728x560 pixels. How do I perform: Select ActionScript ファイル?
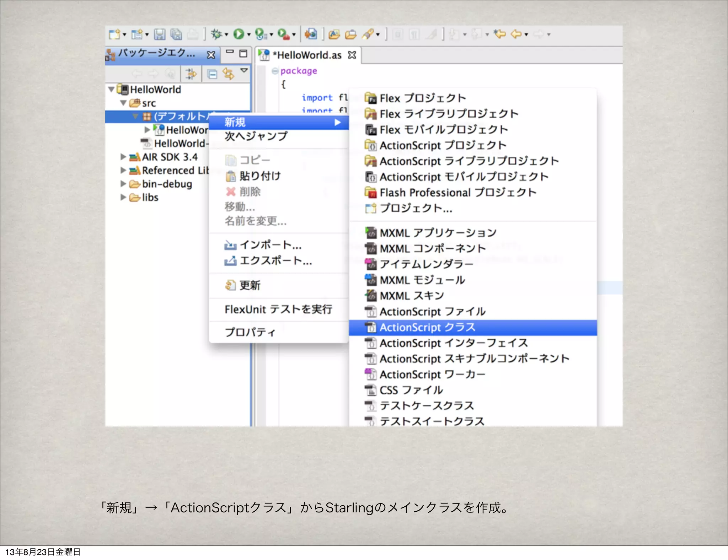tap(473, 312)
